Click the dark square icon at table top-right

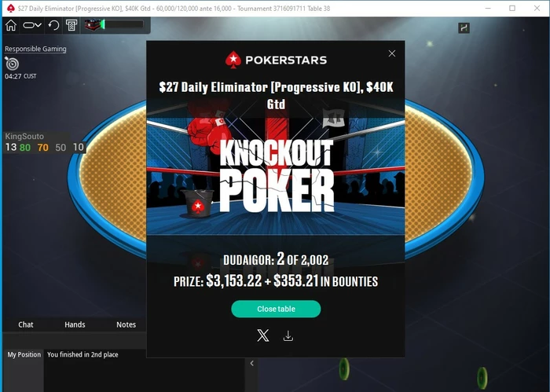pos(464,28)
